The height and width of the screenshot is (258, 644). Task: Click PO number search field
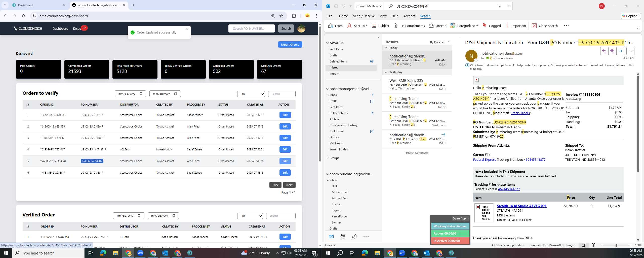(251, 28)
